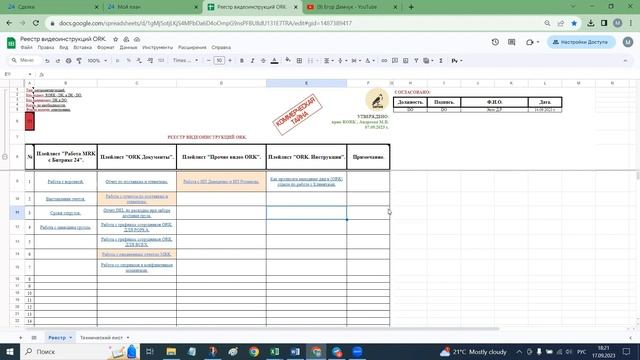Decrease decimal places
The height and width of the screenshot is (360, 640).
point(139,60)
